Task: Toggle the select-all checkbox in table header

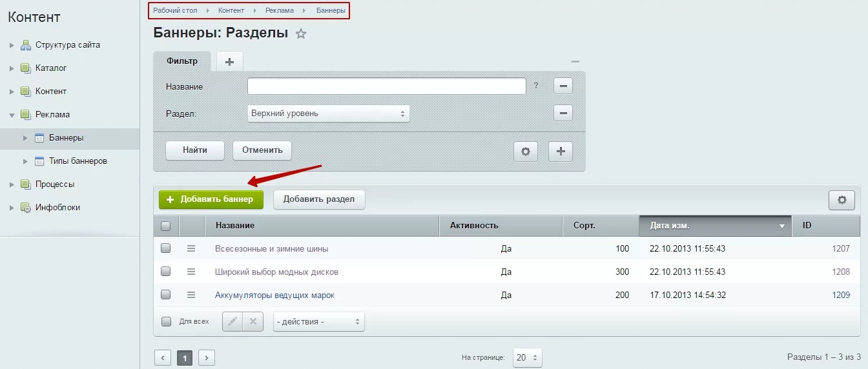Action: tap(166, 226)
